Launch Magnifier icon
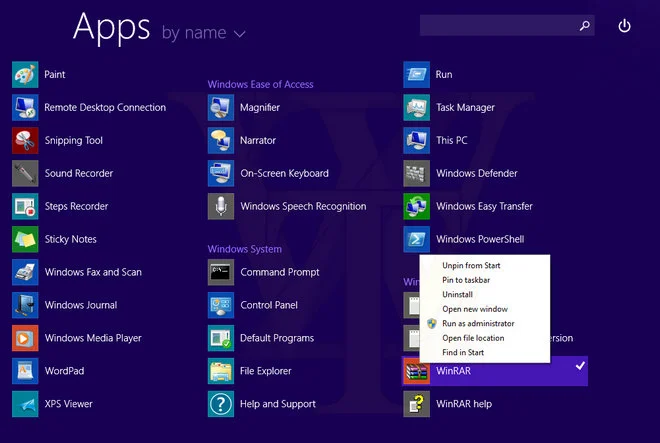 (221, 107)
